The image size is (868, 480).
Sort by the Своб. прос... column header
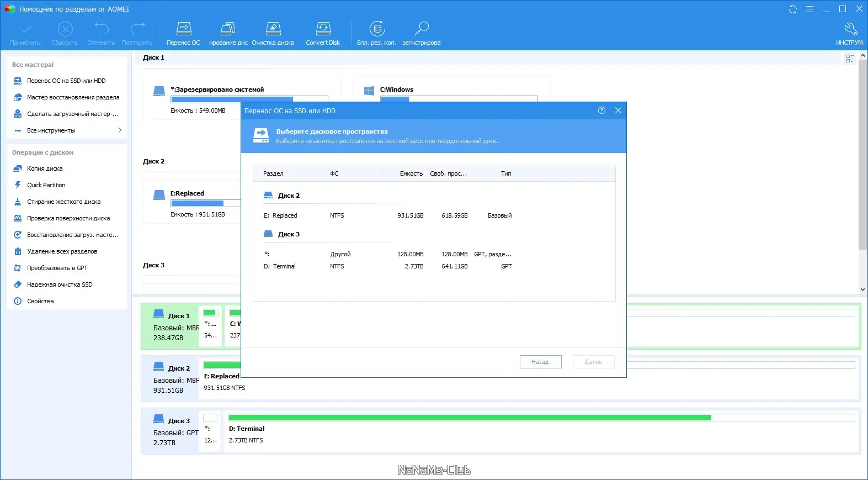click(x=448, y=173)
